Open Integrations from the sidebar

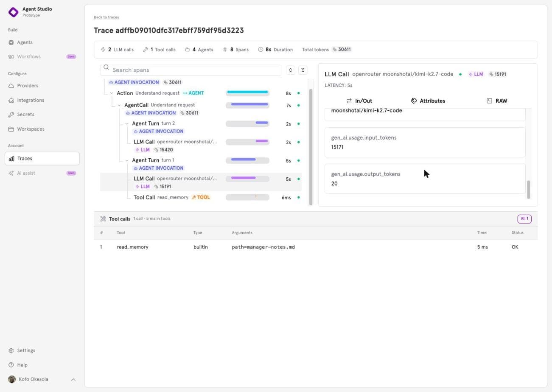30,100
